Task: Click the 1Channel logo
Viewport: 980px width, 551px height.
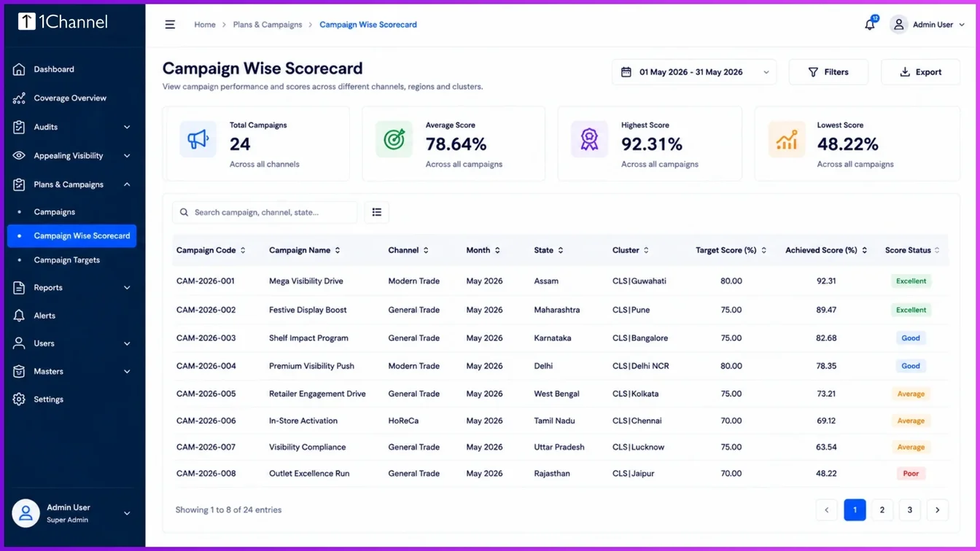Action: pyautogui.click(x=63, y=22)
